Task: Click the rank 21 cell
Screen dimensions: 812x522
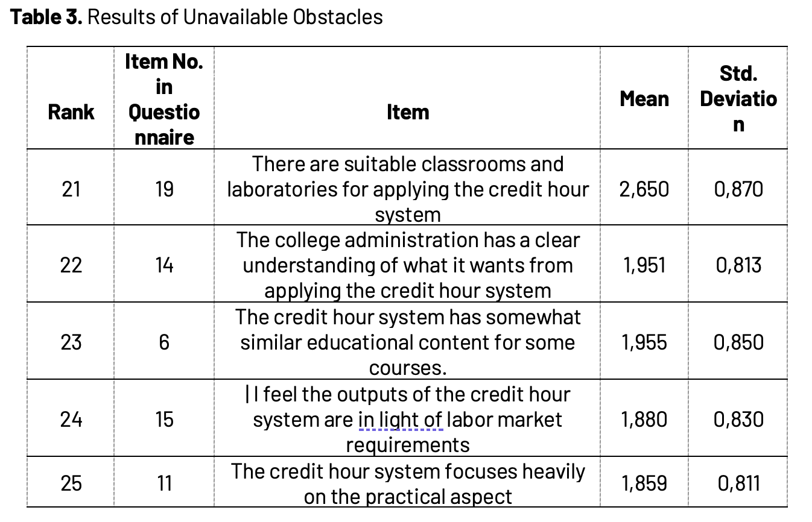Action: (x=71, y=189)
